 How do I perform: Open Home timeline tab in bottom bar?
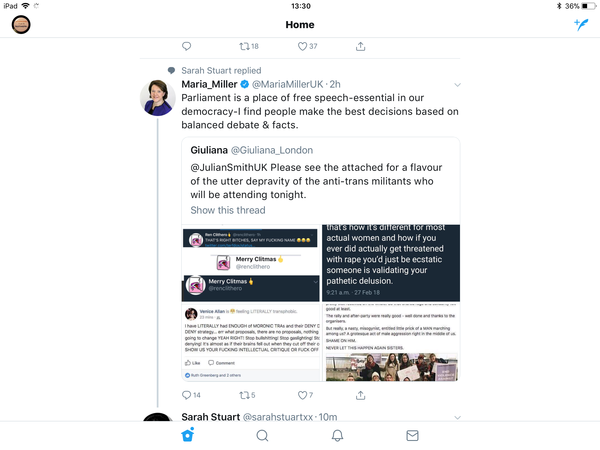[x=188, y=435]
